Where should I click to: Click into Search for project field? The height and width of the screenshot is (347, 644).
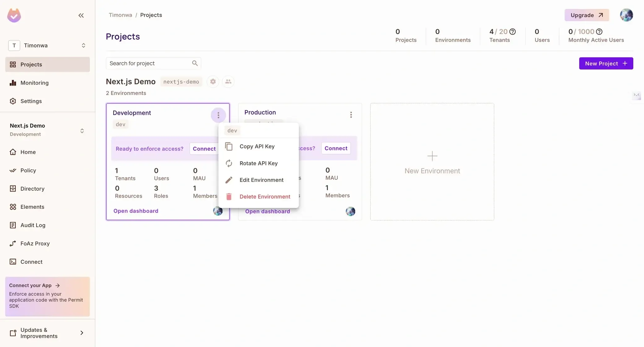pos(148,63)
